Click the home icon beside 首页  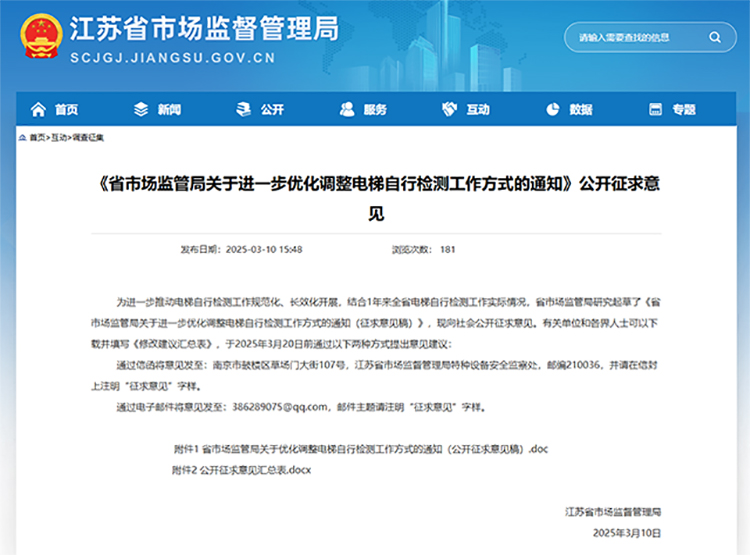coord(39,109)
